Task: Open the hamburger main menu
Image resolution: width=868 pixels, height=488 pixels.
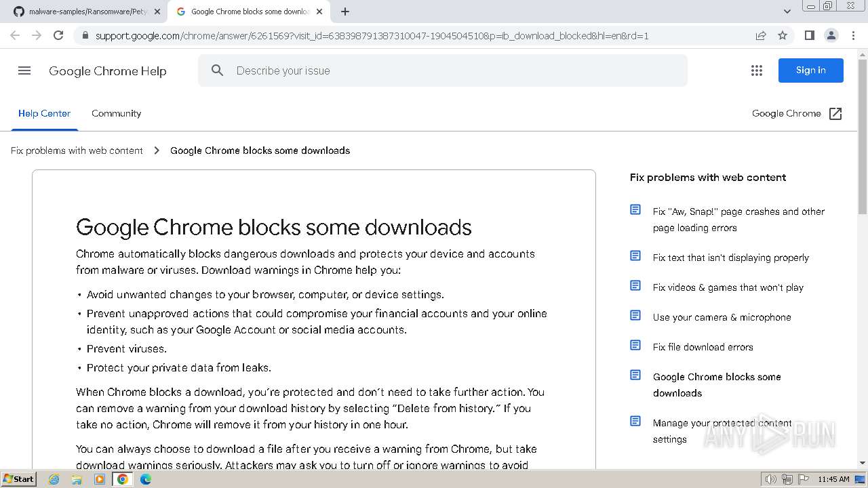Action: 24,70
